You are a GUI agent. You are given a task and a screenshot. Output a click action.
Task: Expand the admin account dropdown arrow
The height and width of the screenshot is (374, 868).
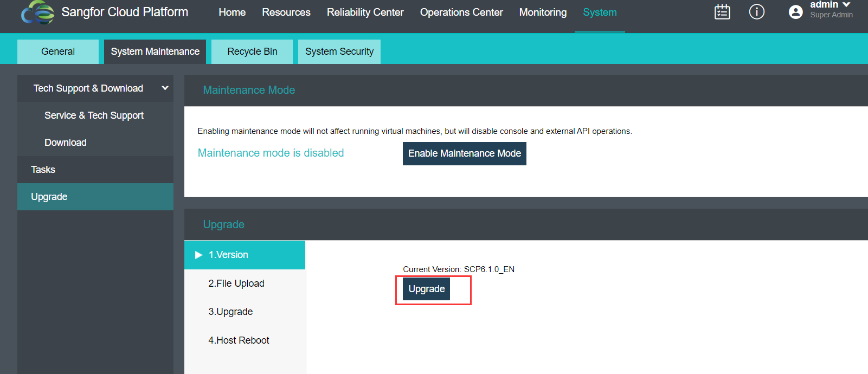tap(846, 5)
